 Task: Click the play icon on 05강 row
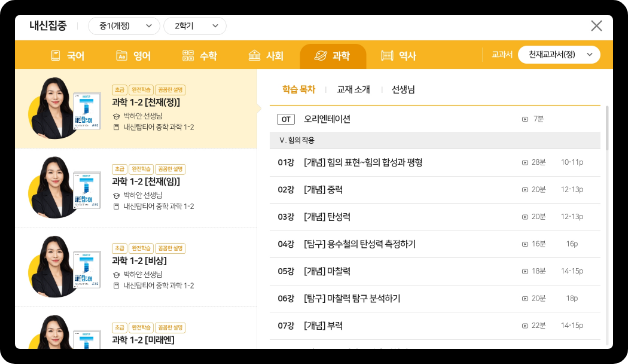[x=525, y=271]
